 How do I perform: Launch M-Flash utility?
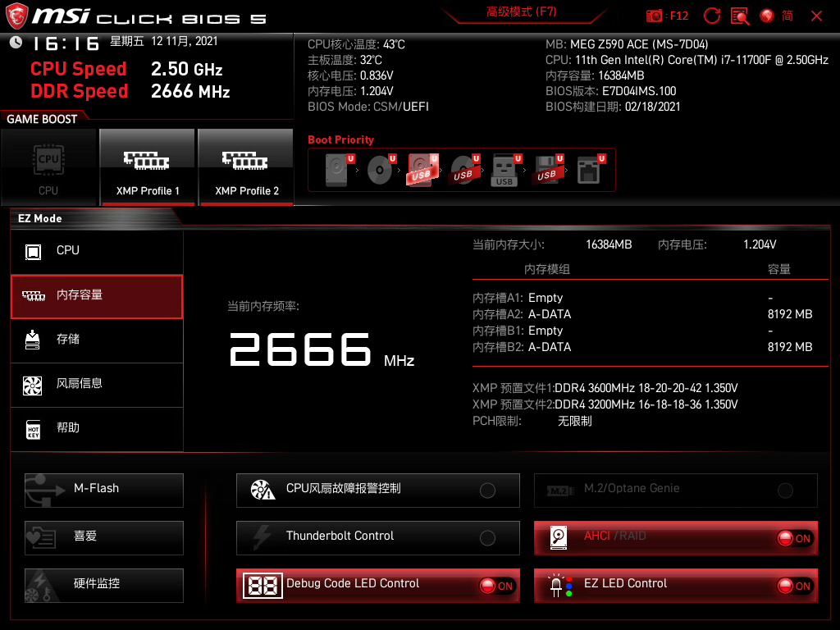pyautogui.click(x=104, y=490)
